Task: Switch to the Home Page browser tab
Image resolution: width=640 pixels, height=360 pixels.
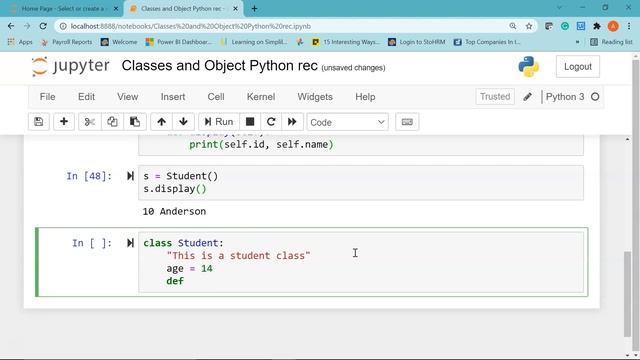Action: click(x=63, y=9)
